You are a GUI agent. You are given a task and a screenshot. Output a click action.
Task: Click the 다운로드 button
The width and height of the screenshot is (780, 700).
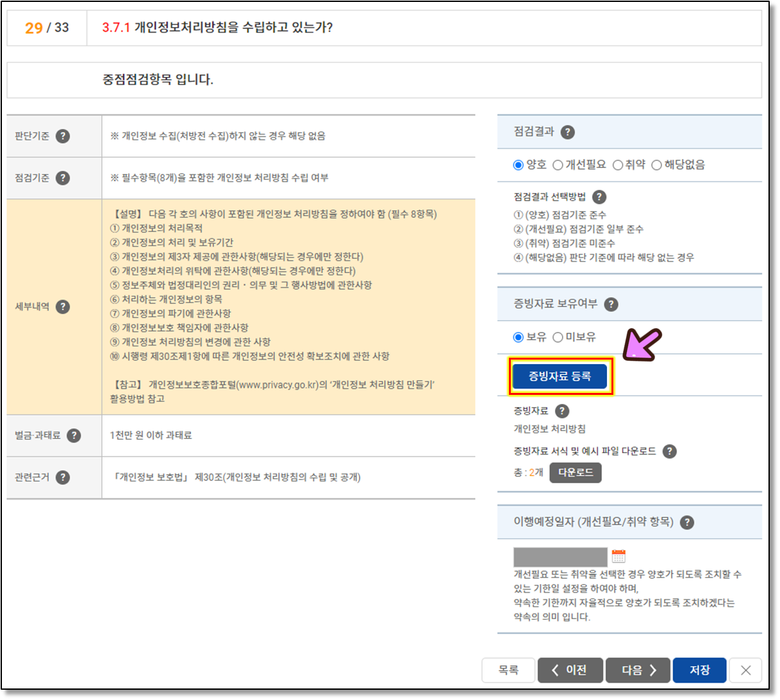click(x=576, y=472)
